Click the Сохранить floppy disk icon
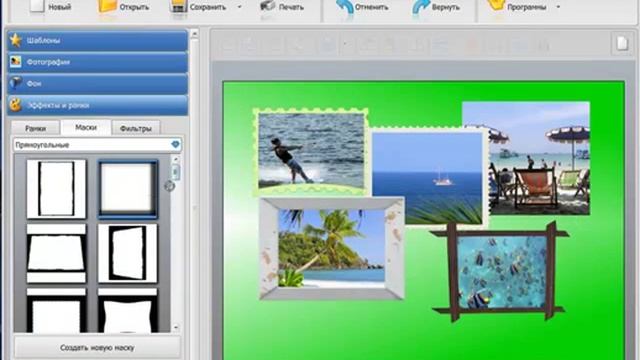The height and width of the screenshot is (360, 640). [178, 6]
